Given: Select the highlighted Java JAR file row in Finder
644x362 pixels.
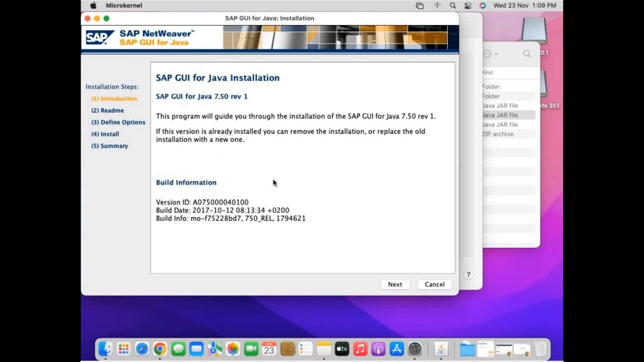Looking at the screenshot, I should coord(508,115).
